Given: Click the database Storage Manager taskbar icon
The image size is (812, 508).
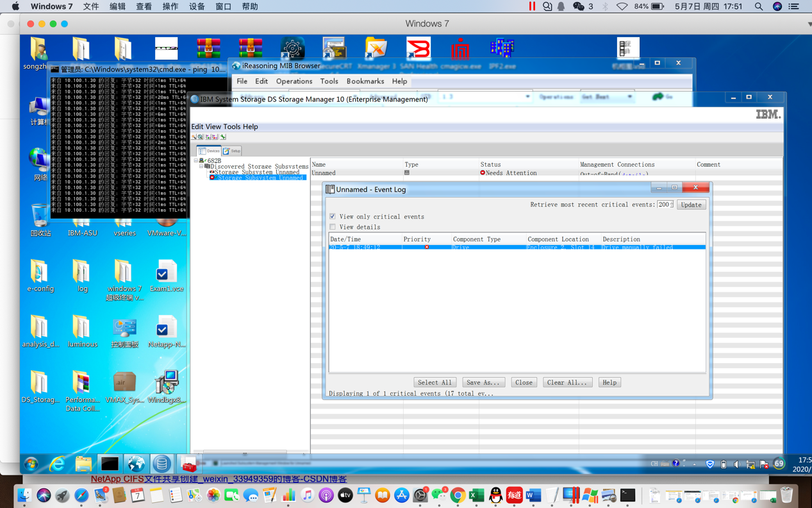Looking at the screenshot, I should pos(162,464).
